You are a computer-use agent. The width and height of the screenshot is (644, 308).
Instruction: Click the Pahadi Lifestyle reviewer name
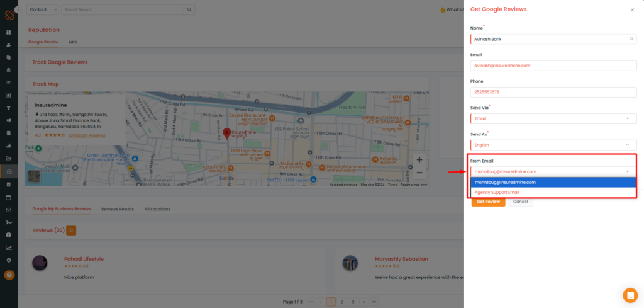tap(84, 259)
